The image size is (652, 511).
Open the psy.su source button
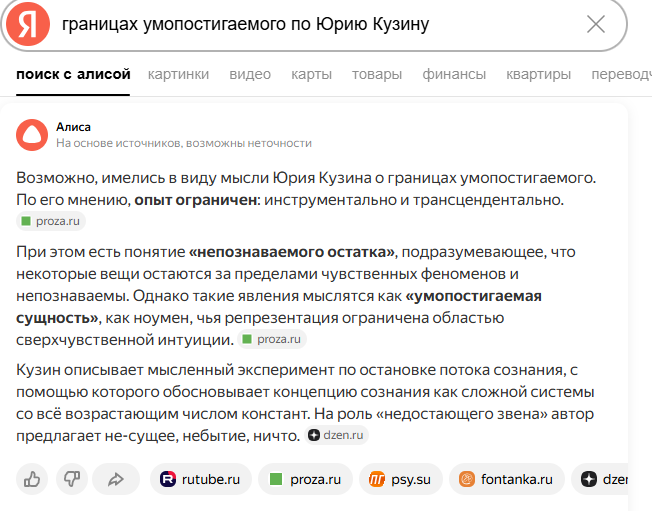pos(401,479)
